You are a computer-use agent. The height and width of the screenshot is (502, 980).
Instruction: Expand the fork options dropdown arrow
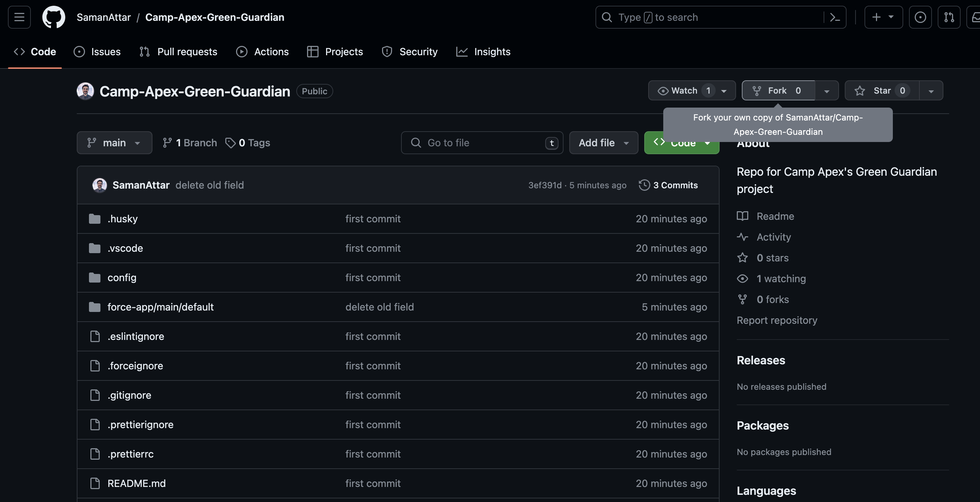827,90
